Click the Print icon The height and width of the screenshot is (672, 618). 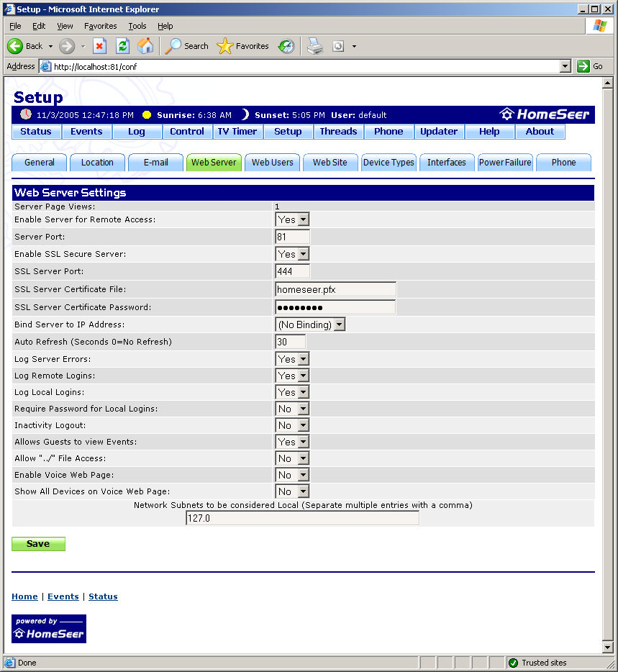(315, 46)
